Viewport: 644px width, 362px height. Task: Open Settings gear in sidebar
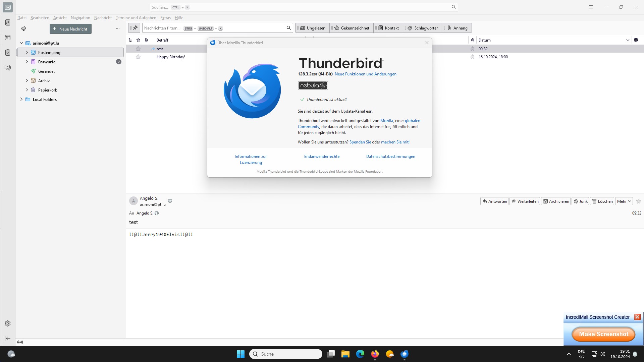click(8, 323)
